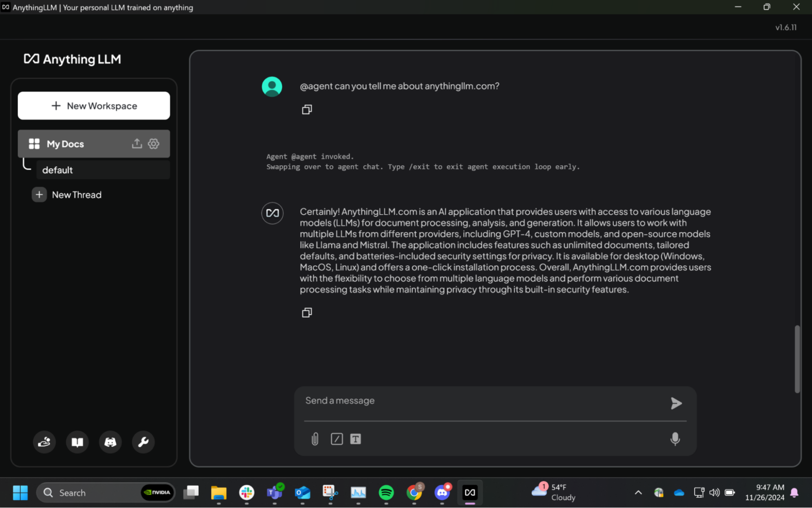Create a New Thread
812x508 pixels.
[x=67, y=195]
